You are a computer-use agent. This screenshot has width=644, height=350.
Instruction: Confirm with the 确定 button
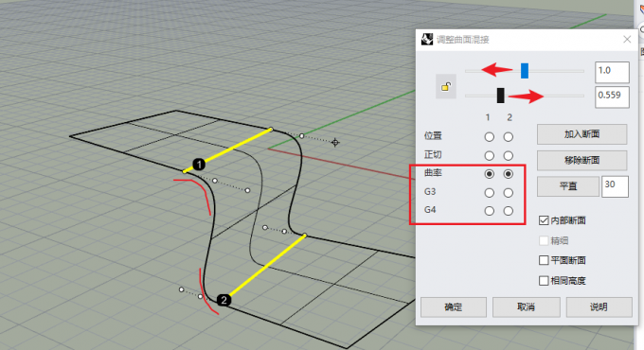point(454,306)
